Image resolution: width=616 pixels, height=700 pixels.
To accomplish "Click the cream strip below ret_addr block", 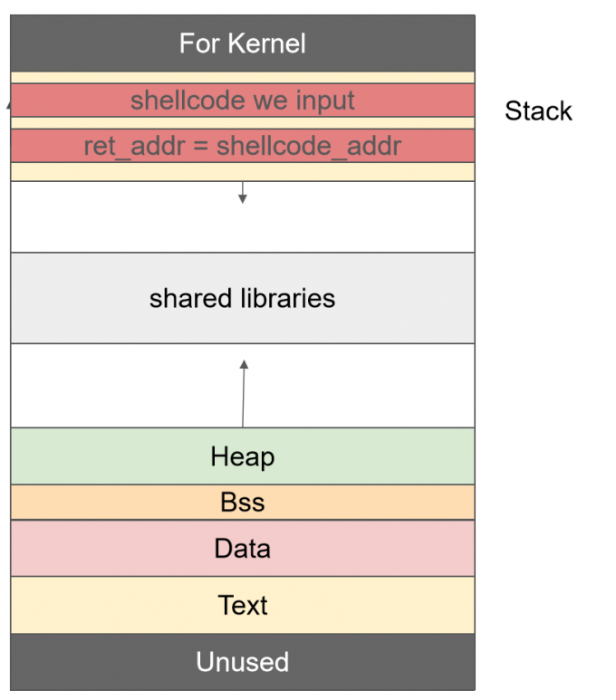I will coord(243,172).
